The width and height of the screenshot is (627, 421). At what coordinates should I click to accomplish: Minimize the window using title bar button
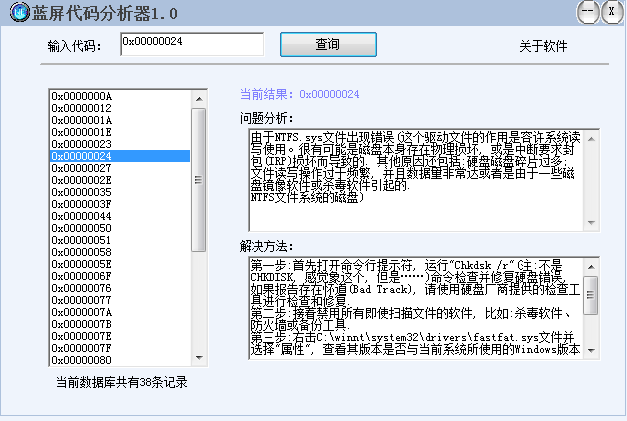click(x=588, y=11)
